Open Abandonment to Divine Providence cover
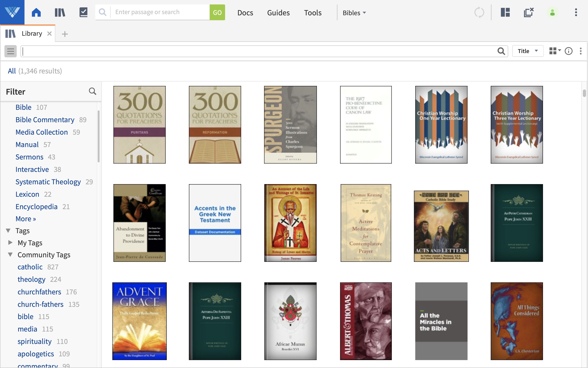The image size is (588, 368). (x=139, y=223)
